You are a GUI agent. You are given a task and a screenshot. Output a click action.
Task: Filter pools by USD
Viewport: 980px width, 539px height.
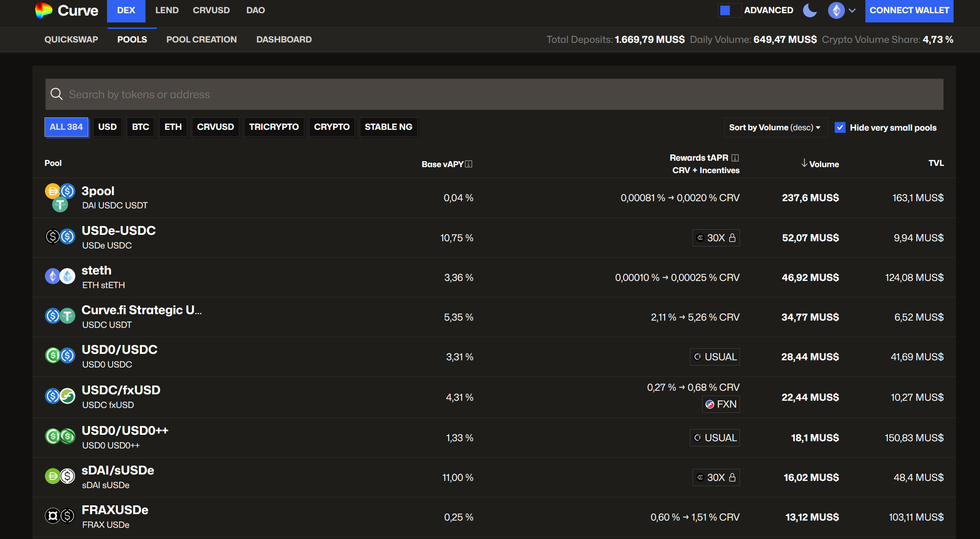coord(107,127)
